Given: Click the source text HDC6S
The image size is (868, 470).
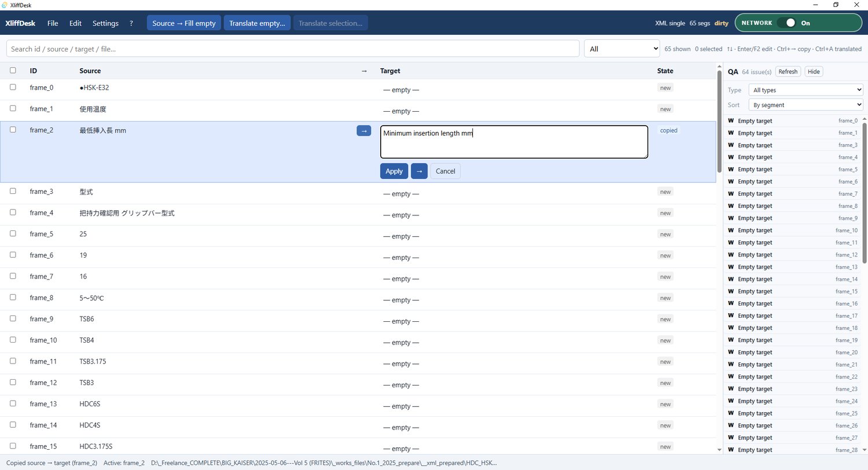Looking at the screenshot, I should [90, 404].
